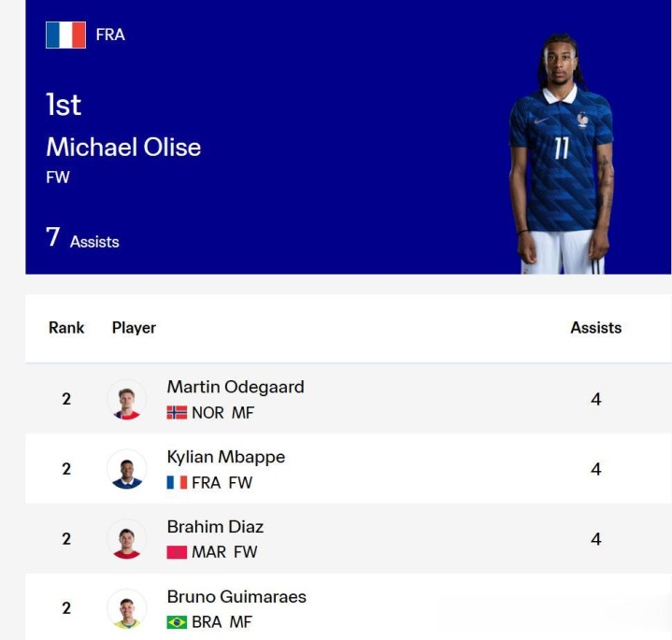Viewport: 672px width, 640px height.
Task: Click the Player column header
Action: click(x=134, y=328)
